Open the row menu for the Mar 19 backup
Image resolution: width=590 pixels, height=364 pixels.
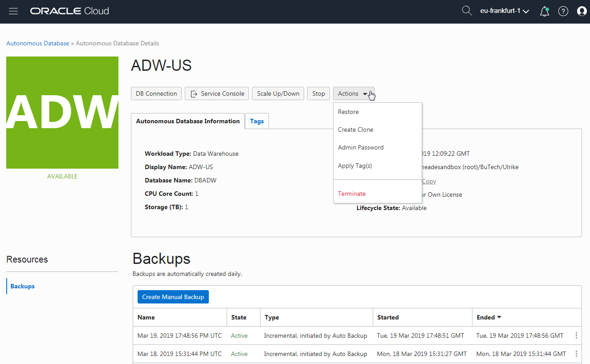coord(576,336)
